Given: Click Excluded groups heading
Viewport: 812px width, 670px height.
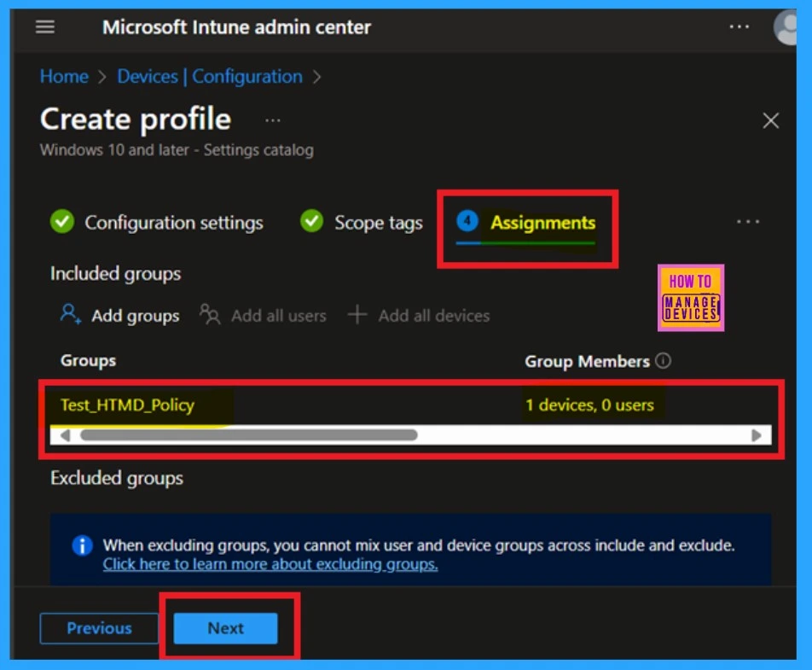Looking at the screenshot, I should point(117,478).
